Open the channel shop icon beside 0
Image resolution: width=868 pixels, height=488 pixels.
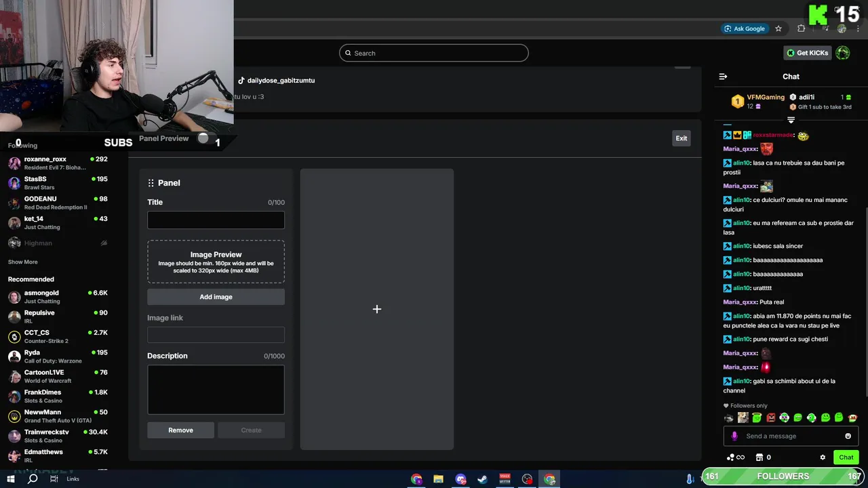(759, 457)
